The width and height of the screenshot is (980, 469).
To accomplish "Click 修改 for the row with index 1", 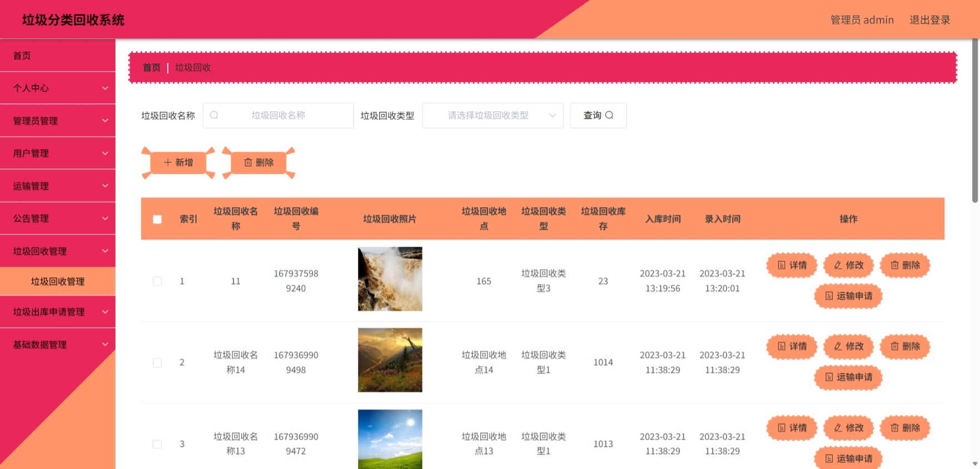I will (848, 265).
